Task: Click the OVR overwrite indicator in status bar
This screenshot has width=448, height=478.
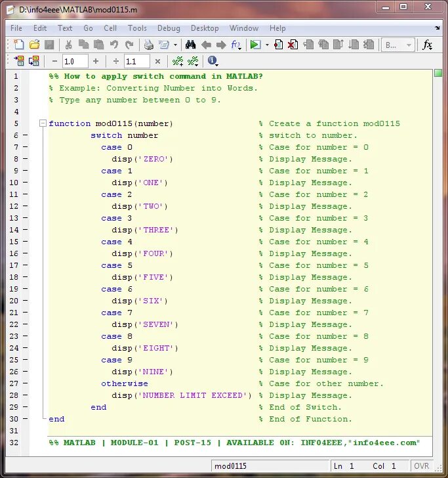Action: [422, 466]
